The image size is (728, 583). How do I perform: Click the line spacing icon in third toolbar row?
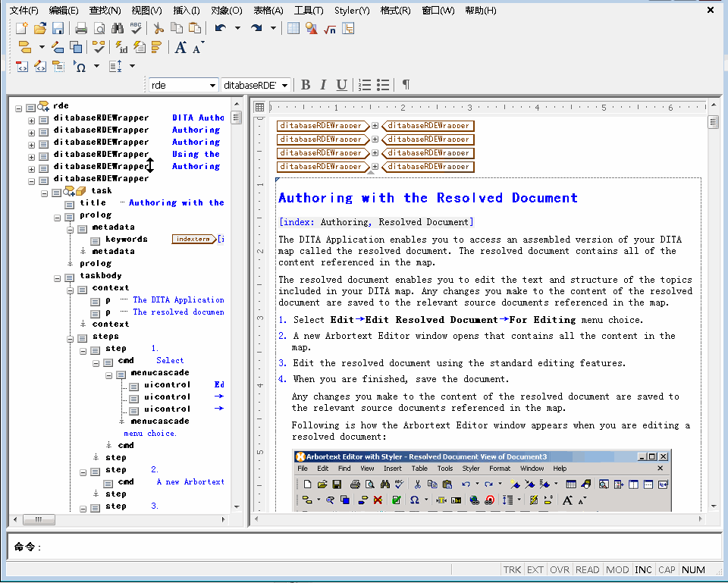point(115,67)
